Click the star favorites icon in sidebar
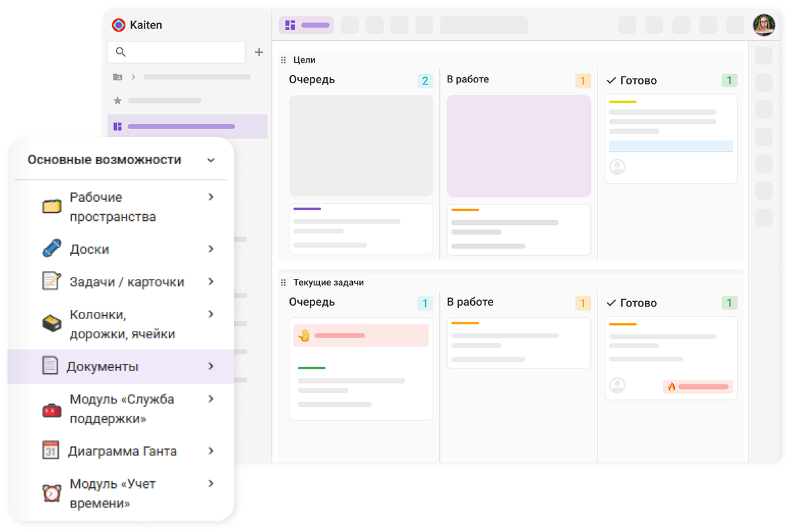The width and height of the screenshot is (790, 532). 117,101
